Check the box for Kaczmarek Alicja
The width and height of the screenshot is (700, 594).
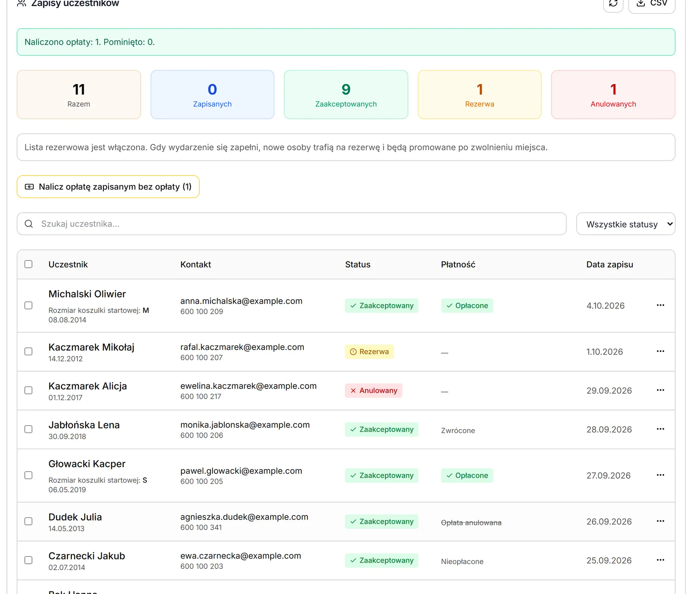pyautogui.click(x=29, y=390)
